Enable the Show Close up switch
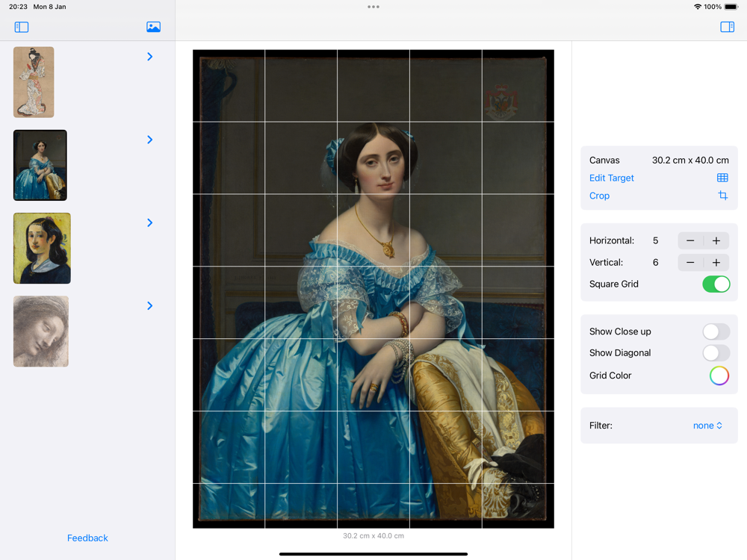Screen dimensions: 747x560 (x=716, y=332)
